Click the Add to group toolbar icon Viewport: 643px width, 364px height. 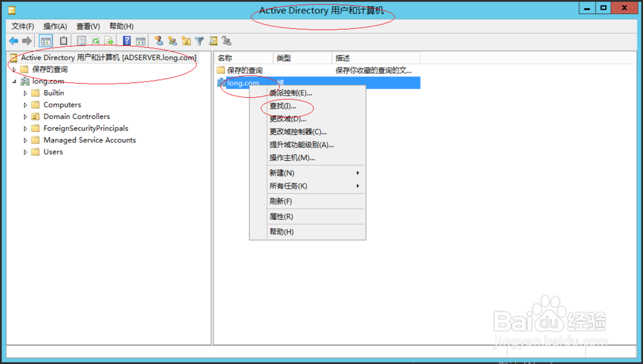pyautogui.click(x=227, y=41)
